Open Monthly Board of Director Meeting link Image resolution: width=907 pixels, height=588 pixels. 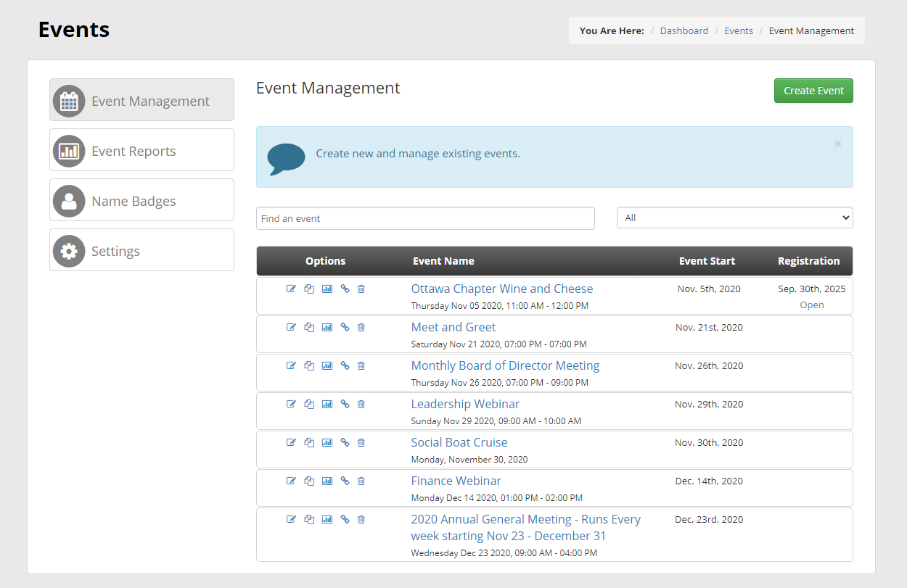coord(505,365)
